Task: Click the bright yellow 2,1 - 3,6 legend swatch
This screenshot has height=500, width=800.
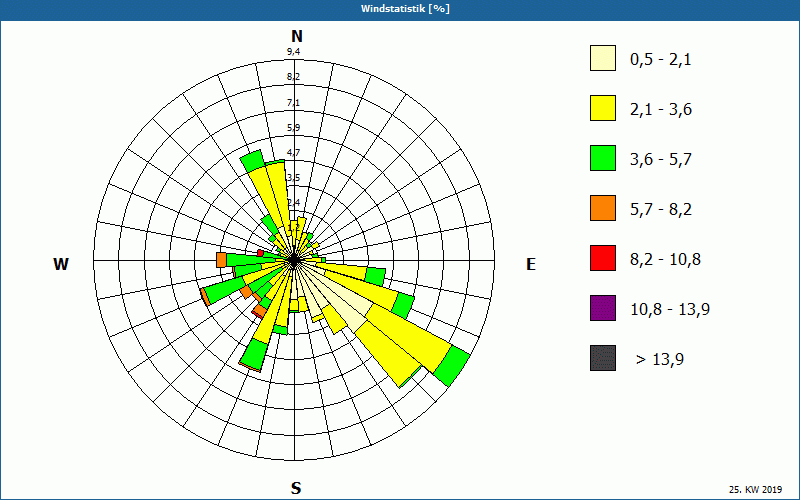Action: pyautogui.click(x=603, y=108)
